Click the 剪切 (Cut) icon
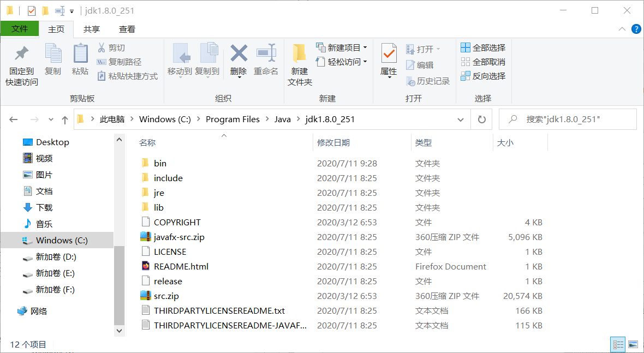 coord(111,48)
